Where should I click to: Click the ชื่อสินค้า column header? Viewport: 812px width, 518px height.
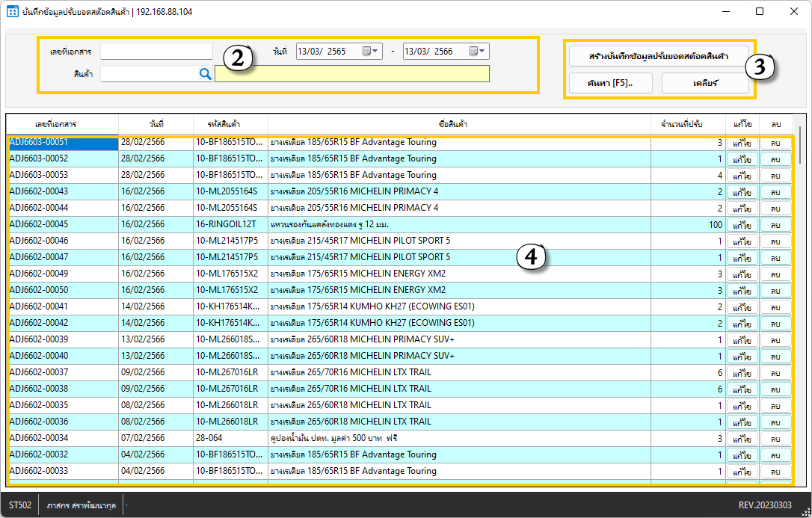pyautogui.click(x=458, y=124)
